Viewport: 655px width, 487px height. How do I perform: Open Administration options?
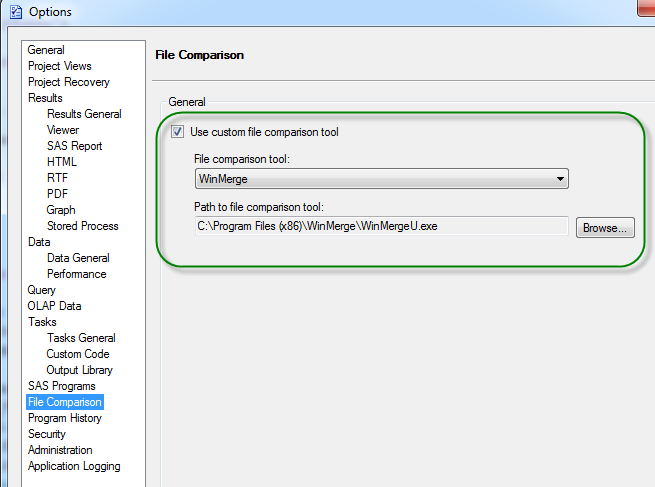pyautogui.click(x=60, y=450)
